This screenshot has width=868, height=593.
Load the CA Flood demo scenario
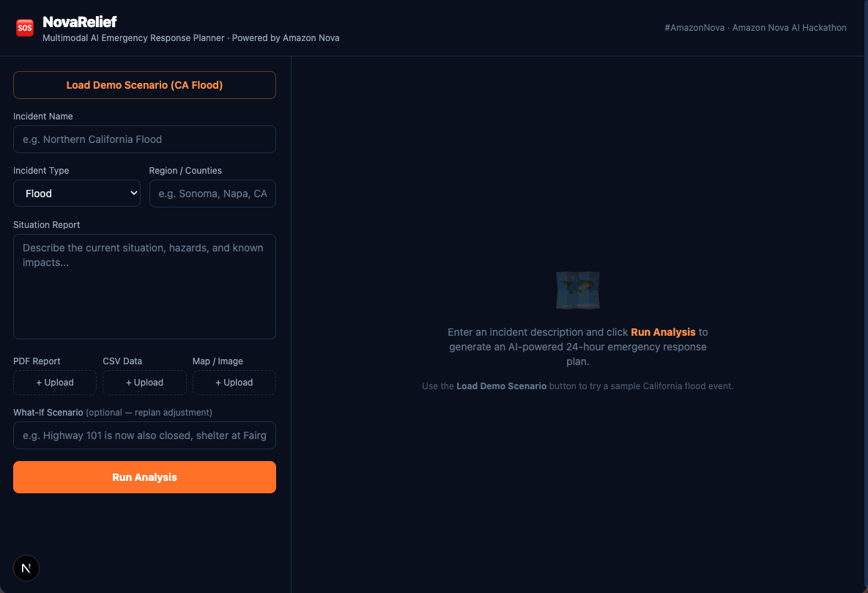[x=144, y=85]
